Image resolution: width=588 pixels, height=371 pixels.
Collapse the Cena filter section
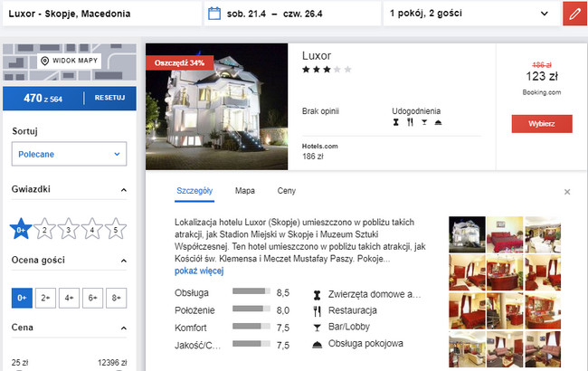pyautogui.click(x=123, y=328)
